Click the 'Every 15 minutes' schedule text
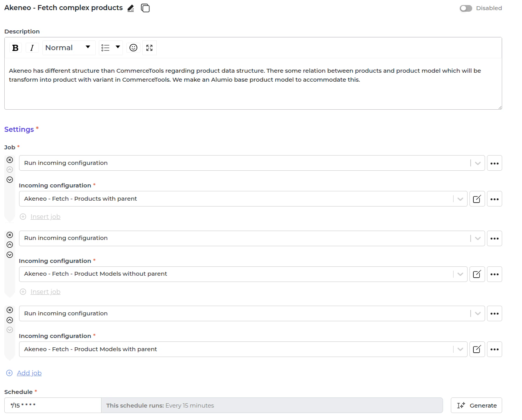This screenshot has width=522, height=420. (x=190, y=406)
